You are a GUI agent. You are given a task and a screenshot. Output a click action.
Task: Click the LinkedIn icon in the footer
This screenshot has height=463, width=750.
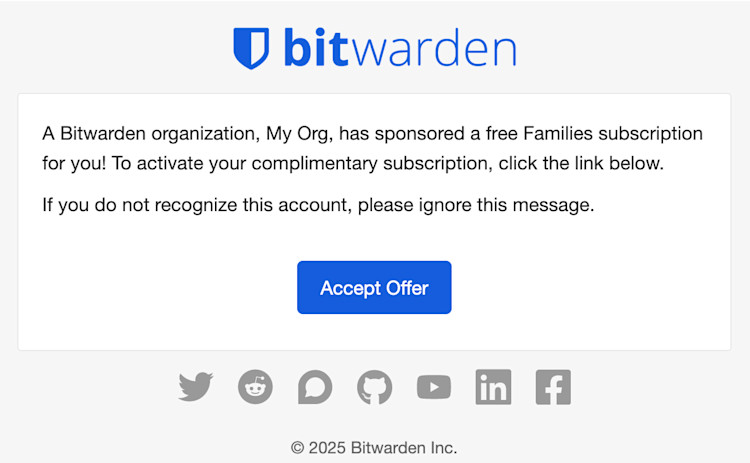[493, 387]
